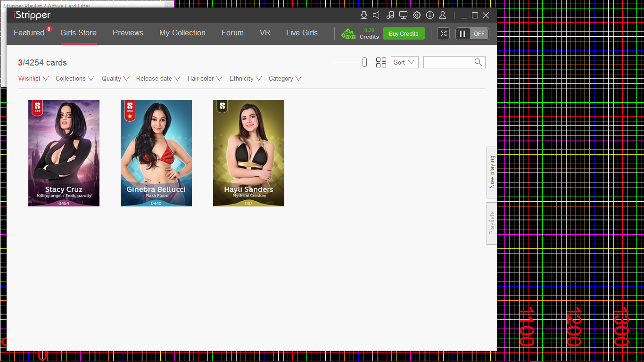Click the fullscreen expand arrows icon

443,33
